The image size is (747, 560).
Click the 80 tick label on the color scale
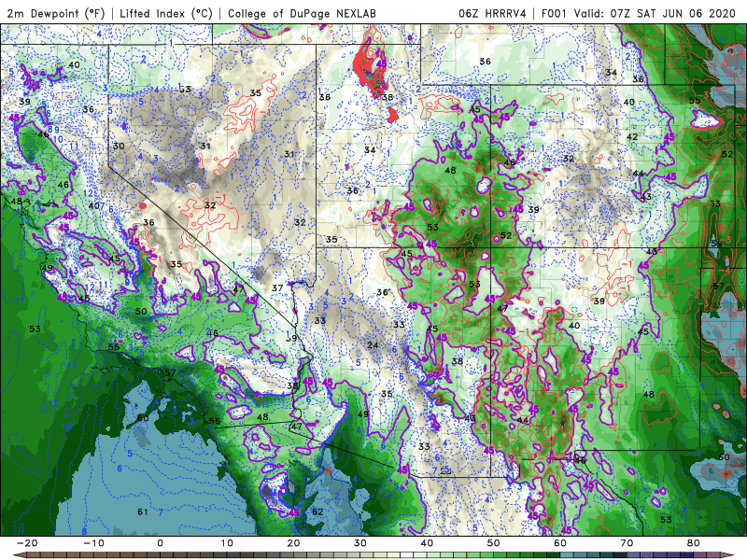point(694,543)
